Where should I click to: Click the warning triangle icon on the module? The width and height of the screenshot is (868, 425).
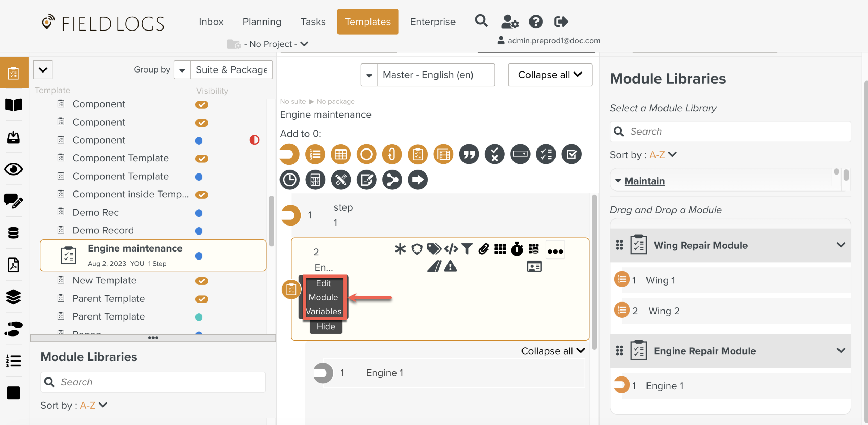pyautogui.click(x=450, y=266)
